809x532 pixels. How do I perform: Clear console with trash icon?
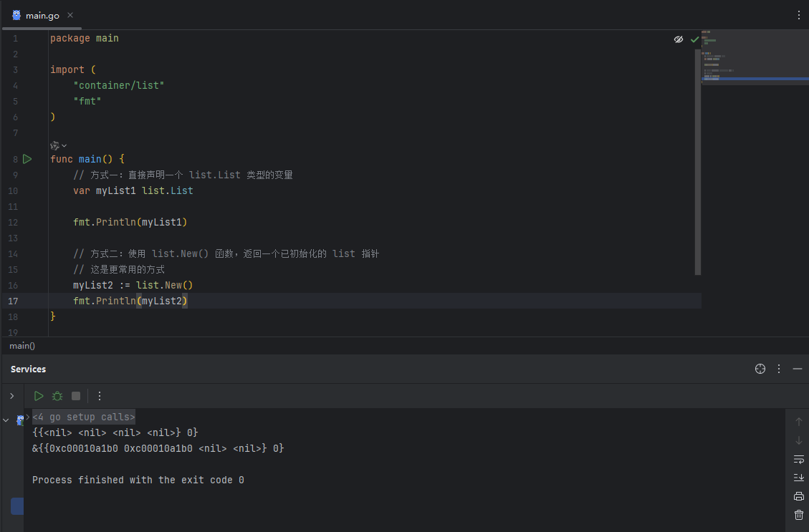[x=799, y=515]
